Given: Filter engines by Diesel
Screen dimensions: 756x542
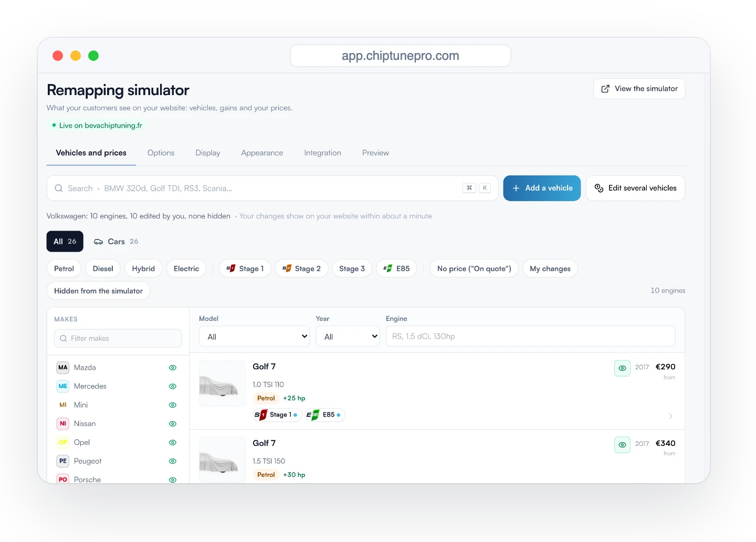Looking at the screenshot, I should click(103, 268).
